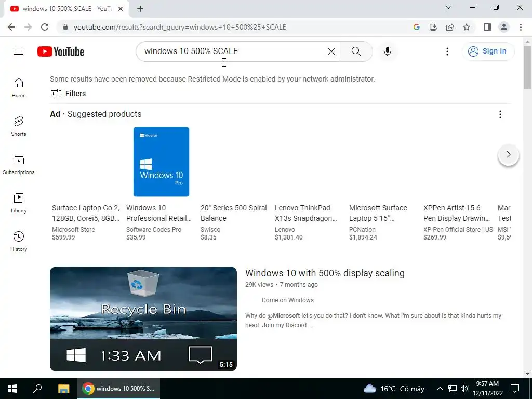Open 'Windows 10 with 500% display scaling' title

[x=325, y=273]
